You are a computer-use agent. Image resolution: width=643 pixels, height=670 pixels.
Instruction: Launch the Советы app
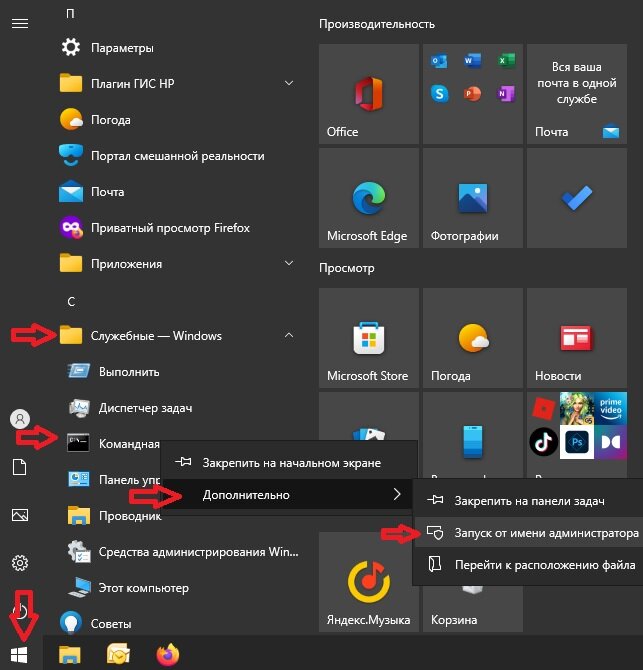177,623
